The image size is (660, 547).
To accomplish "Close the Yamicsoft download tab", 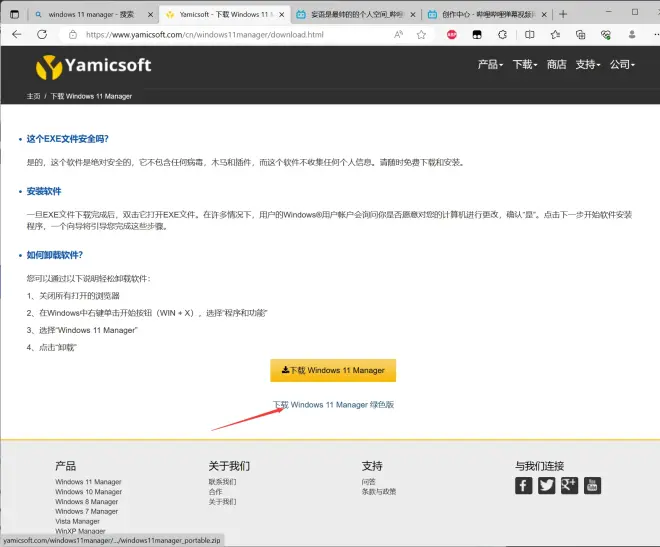I will [x=282, y=15].
